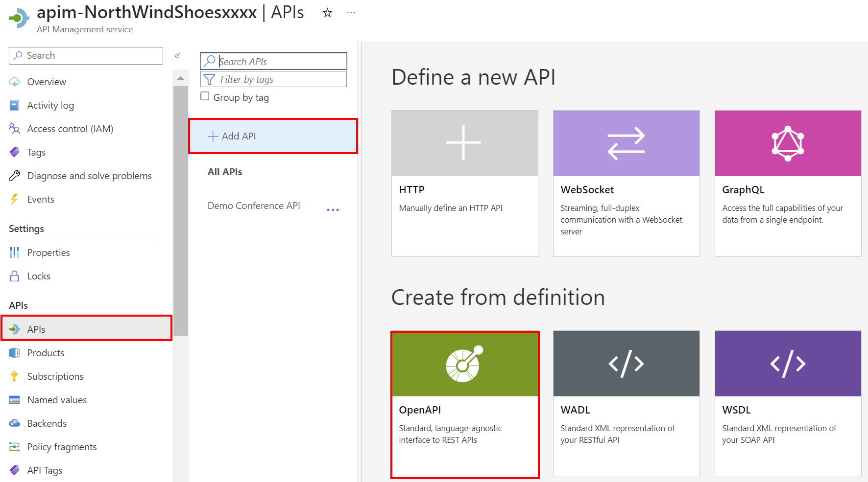Create an API from the OpenAPI definition tile
The width and height of the screenshot is (868, 482).
point(464,403)
